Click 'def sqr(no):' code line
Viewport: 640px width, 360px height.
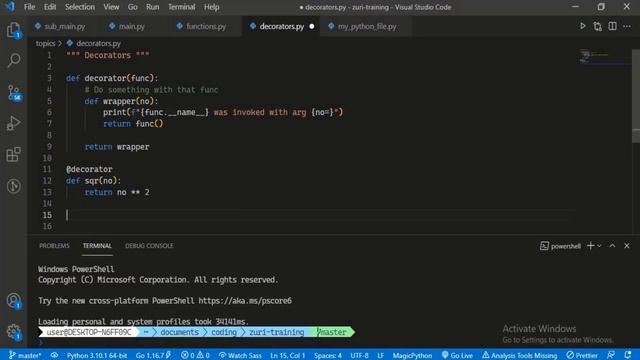(x=93, y=180)
